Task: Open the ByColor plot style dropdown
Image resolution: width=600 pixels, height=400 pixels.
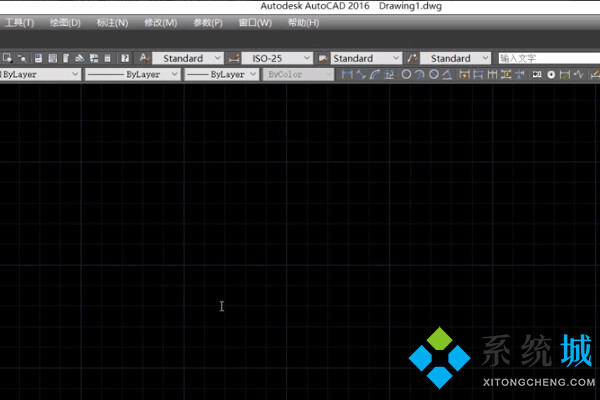Action: click(x=298, y=75)
